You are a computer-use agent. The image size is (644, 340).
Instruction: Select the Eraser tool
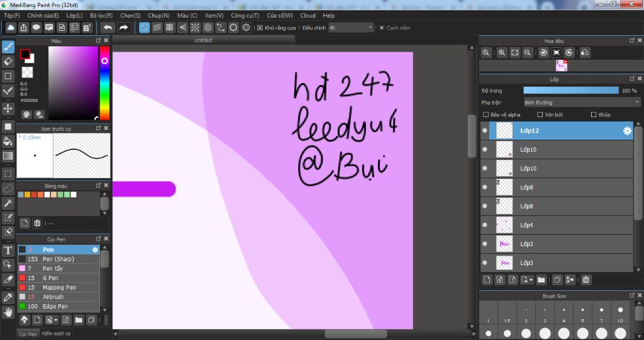coord(8,62)
